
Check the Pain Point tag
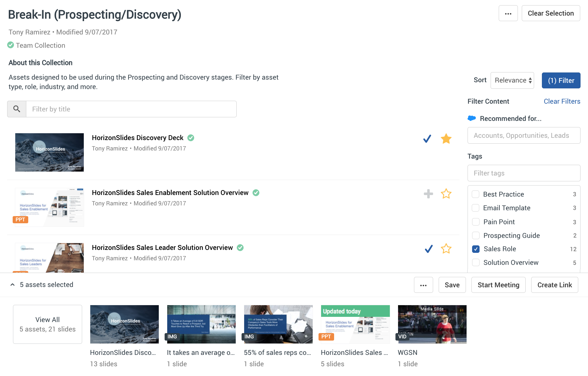point(476,222)
